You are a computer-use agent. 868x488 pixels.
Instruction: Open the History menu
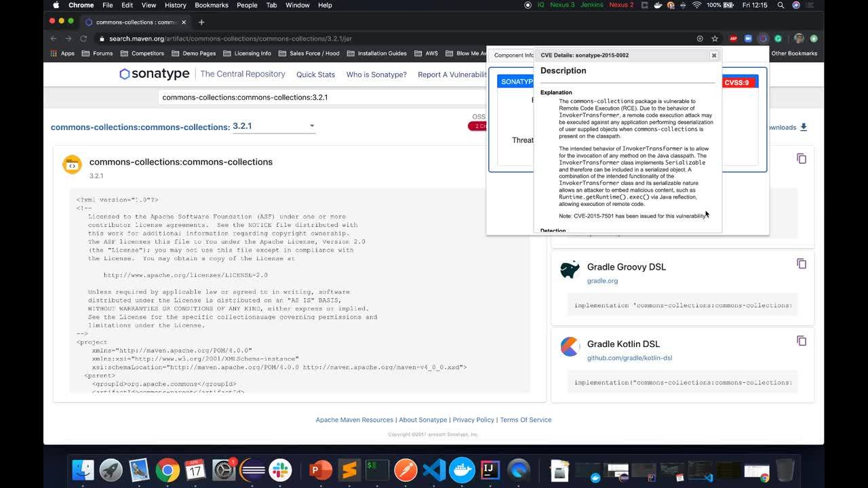pos(175,5)
